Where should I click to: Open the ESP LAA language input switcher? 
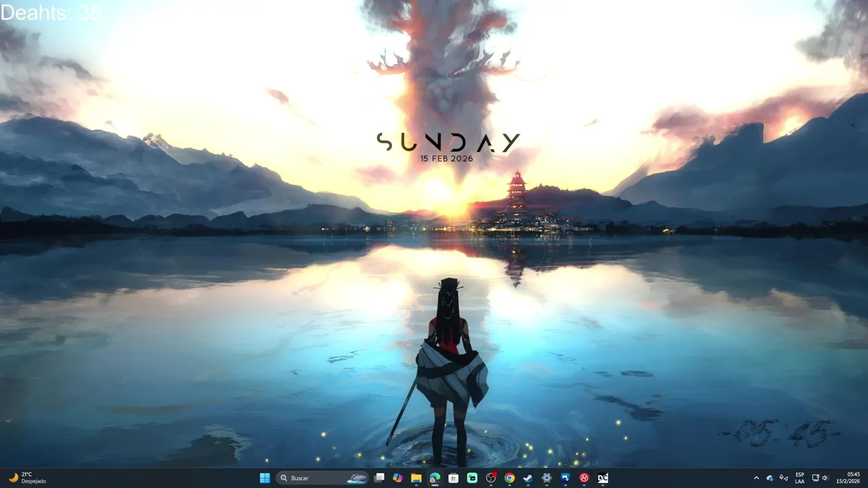coord(800,478)
